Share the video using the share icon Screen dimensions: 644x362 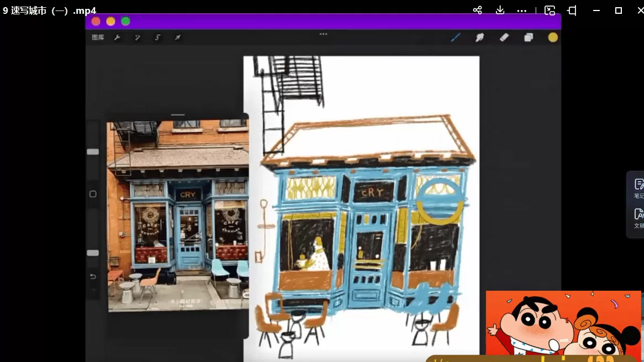point(478,11)
